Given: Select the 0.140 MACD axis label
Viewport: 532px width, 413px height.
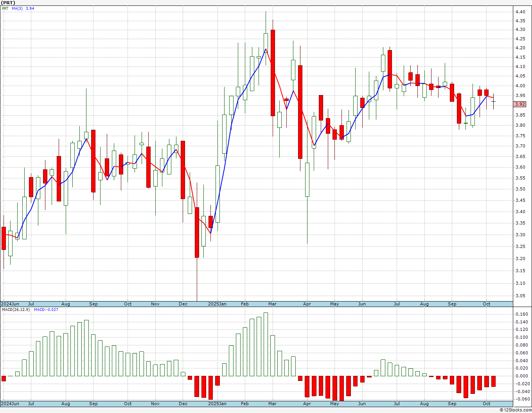Looking at the screenshot, I should click(521, 322).
